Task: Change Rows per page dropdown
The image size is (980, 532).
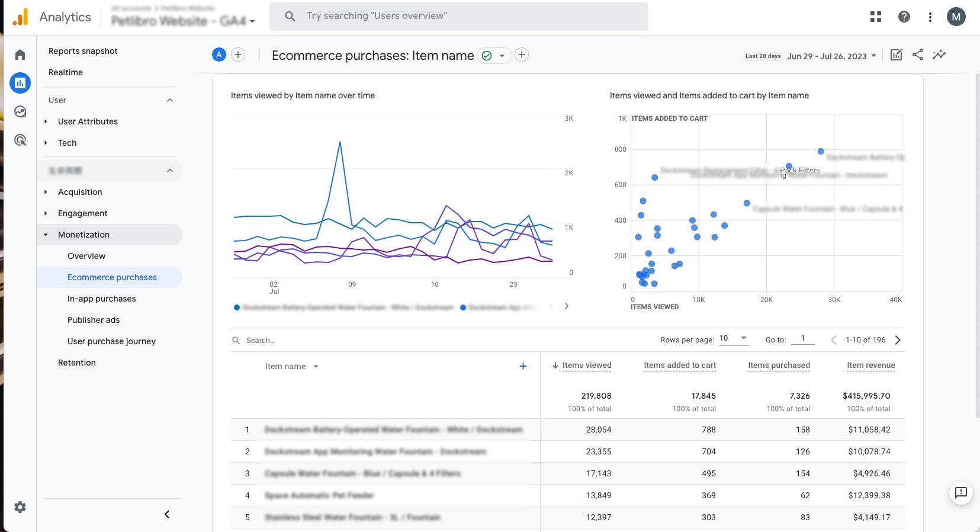Action: click(x=734, y=339)
